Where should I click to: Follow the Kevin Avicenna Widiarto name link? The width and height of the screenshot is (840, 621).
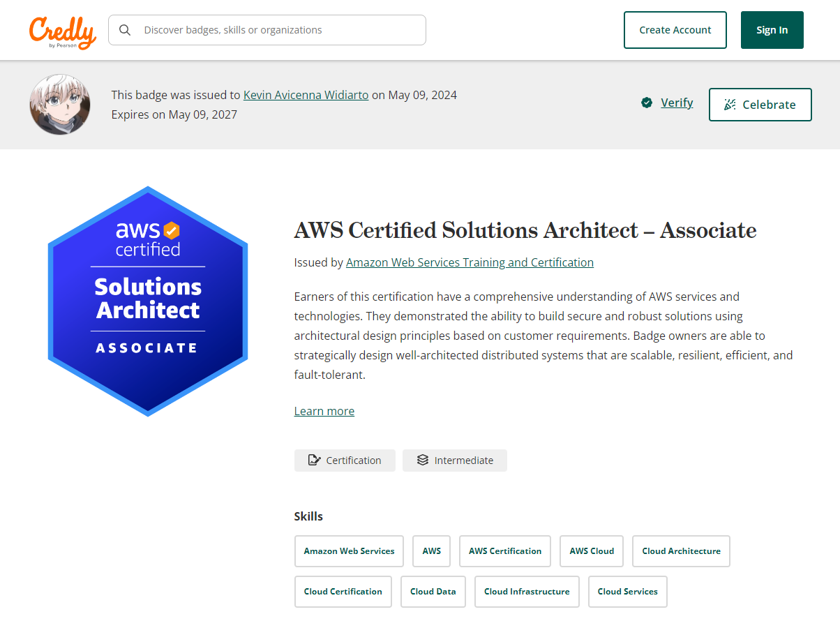[306, 95]
